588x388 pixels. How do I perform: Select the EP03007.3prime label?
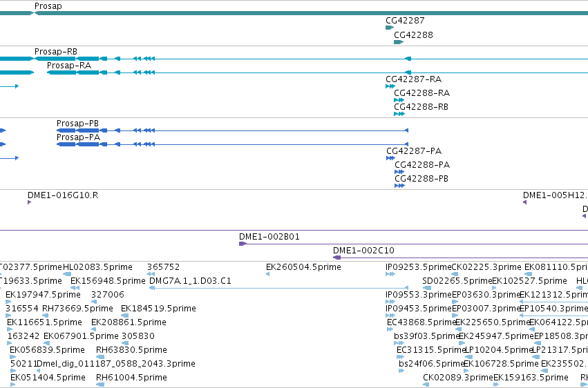[486, 309]
